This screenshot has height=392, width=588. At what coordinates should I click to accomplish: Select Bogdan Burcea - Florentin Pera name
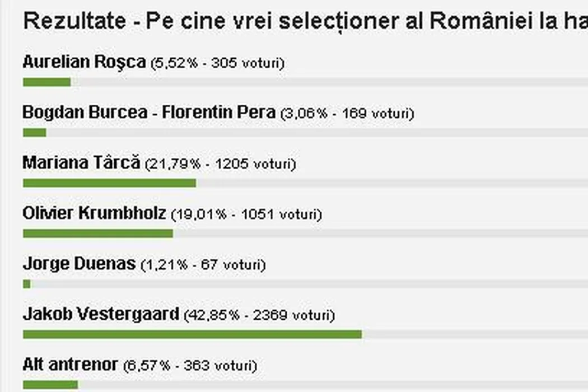point(149,112)
